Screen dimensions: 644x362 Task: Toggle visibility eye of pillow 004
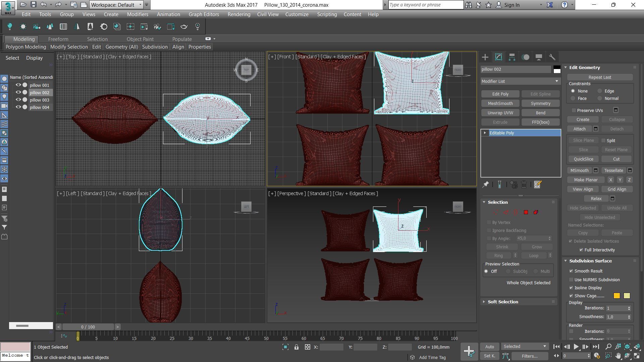coord(18,107)
